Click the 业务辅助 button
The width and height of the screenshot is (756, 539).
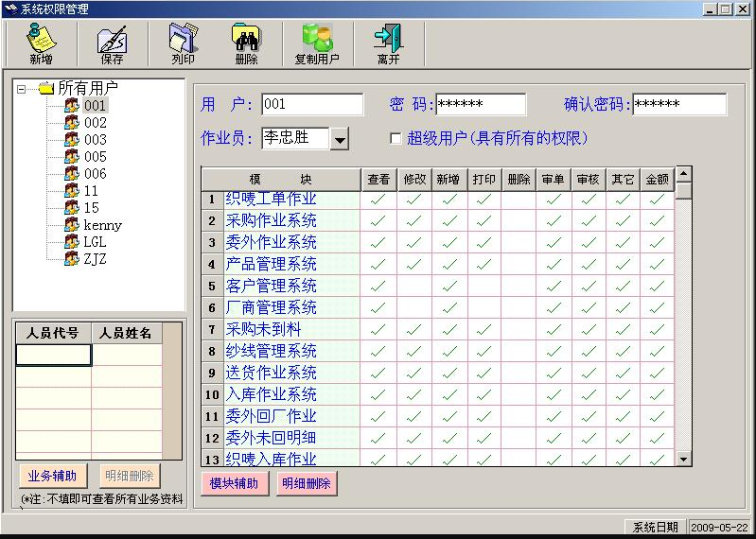point(53,476)
